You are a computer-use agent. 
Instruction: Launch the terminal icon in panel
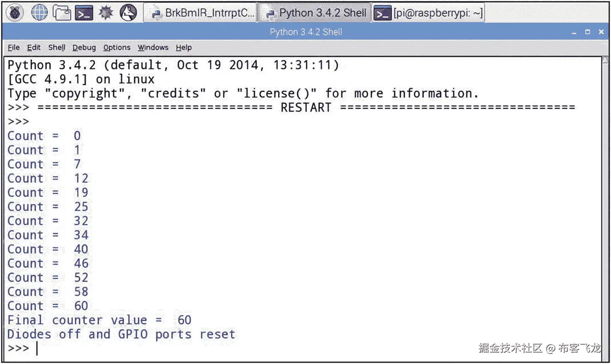pos(84,13)
